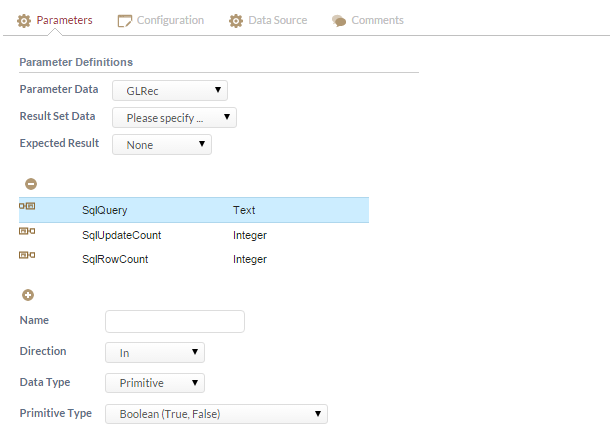Viewport: 610px width, 442px height.
Task: Expand the Primitive Type Boolean dropdown
Action: 216,414
